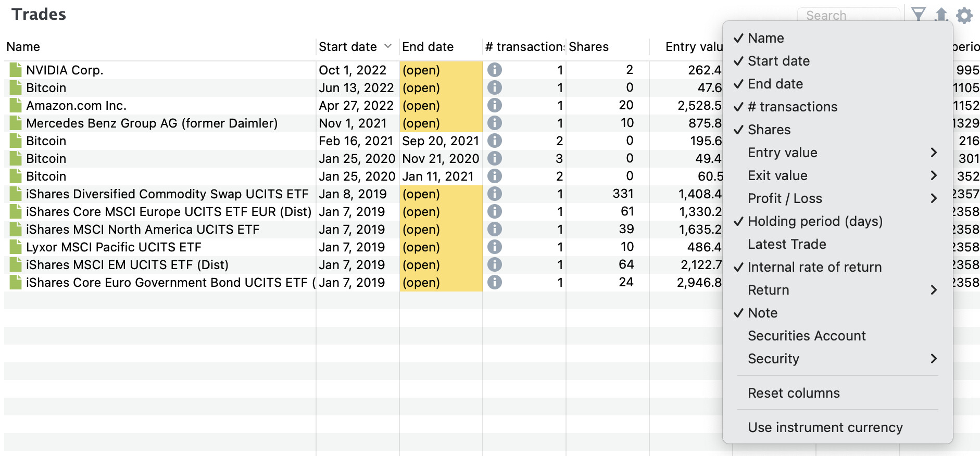Screen dimensions: 980x456
Task: Click info icon in Mercedes Benz Group row
Action: pyautogui.click(x=495, y=123)
